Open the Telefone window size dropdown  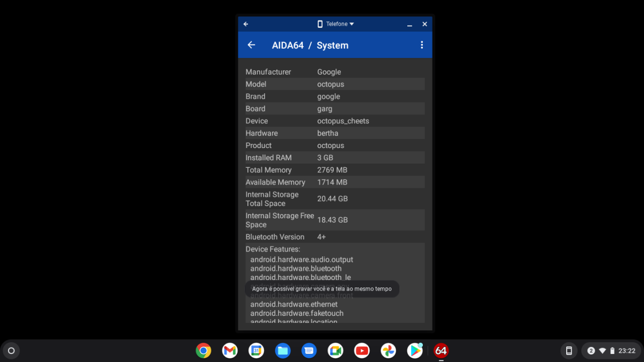click(335, 24)
